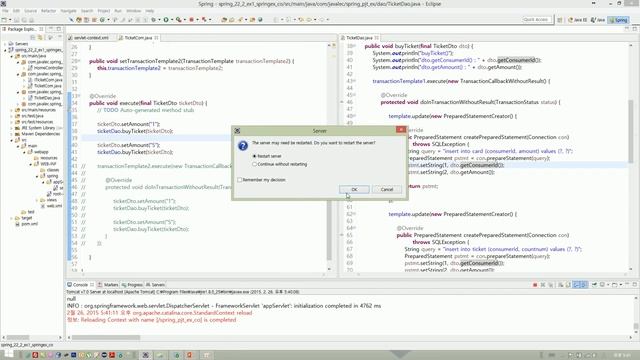Expand the JRE System Library node
Viewport: 640px width, 360px height.
tap(11, 128)
